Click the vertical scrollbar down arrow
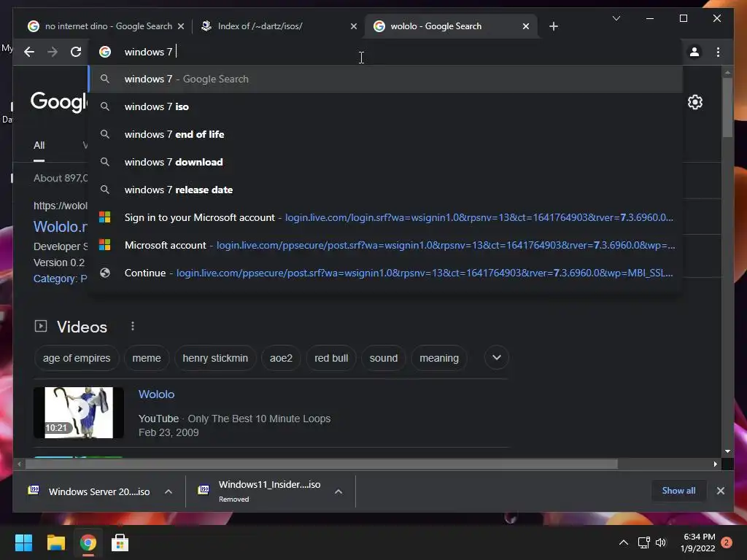 [727, 451]
